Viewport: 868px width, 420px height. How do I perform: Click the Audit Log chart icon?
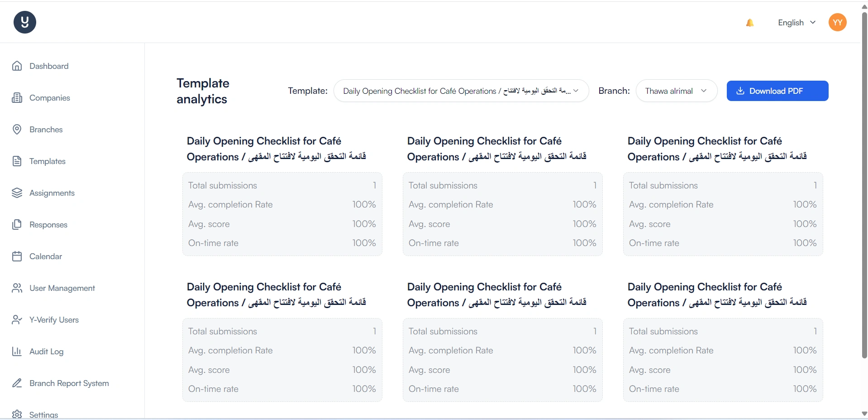(x=17, y=352)
